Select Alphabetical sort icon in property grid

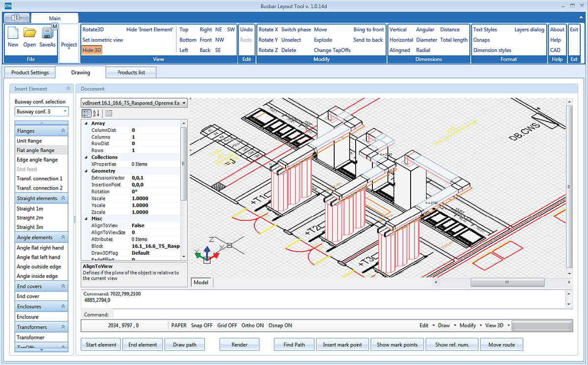tap(96, 113)
